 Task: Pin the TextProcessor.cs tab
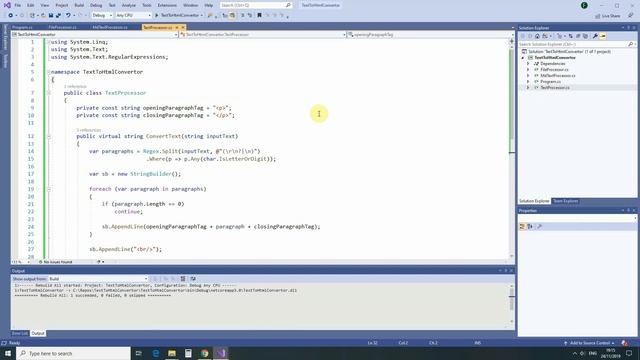pyautogui.click(x=177, y=27)
